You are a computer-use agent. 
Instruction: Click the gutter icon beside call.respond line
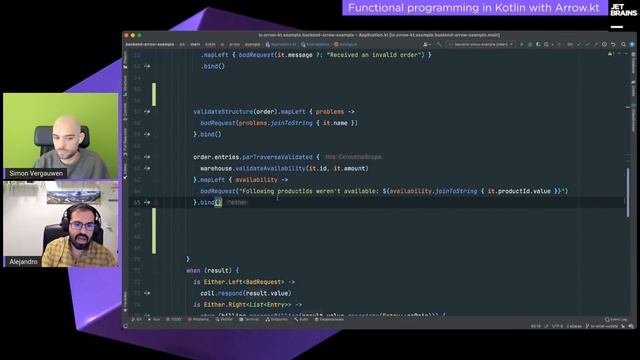point(147,293)
